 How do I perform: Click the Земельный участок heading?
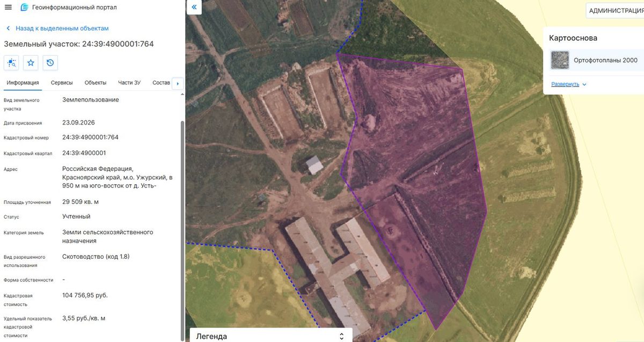point(79,44)
